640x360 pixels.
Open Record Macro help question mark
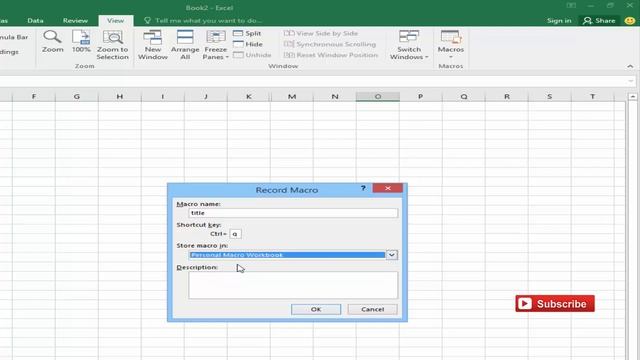click(x=363, y=188)
